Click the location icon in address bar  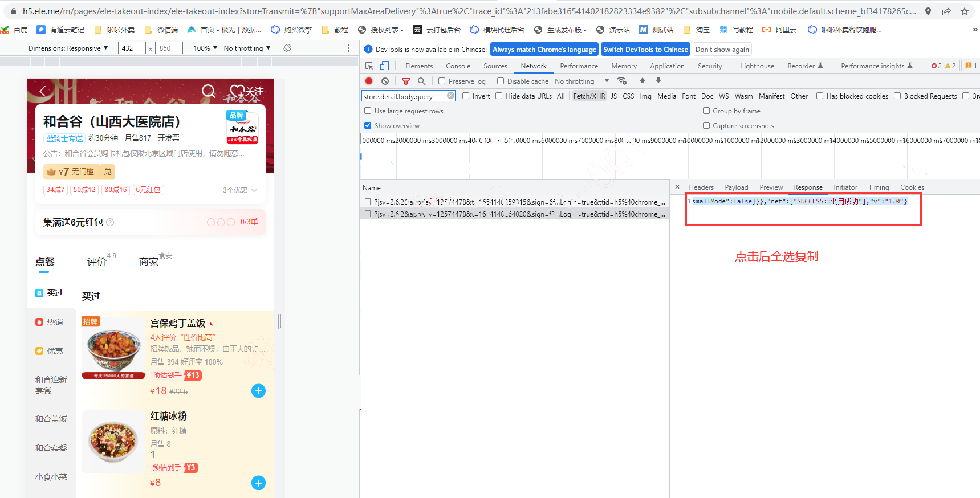point(928,11)
